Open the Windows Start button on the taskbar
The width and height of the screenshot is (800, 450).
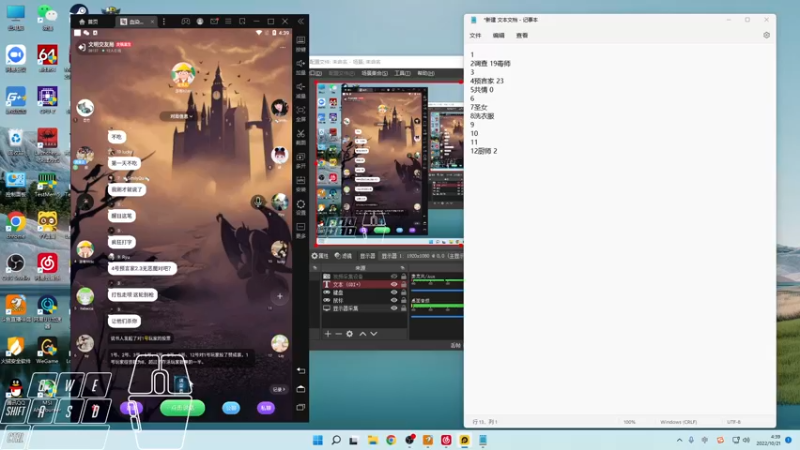pyautogui.click(x=317, y=440)
